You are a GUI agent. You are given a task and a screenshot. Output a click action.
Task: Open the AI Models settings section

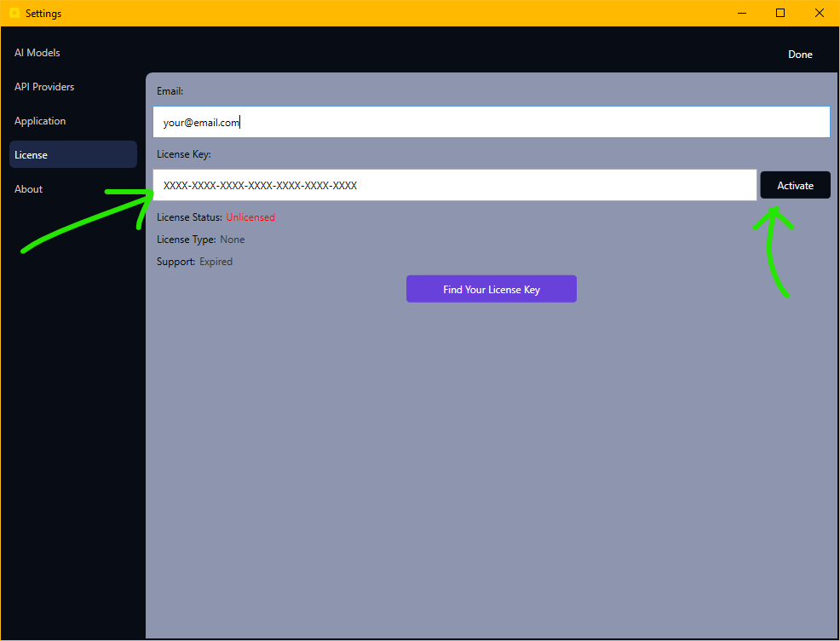[37, 52]
